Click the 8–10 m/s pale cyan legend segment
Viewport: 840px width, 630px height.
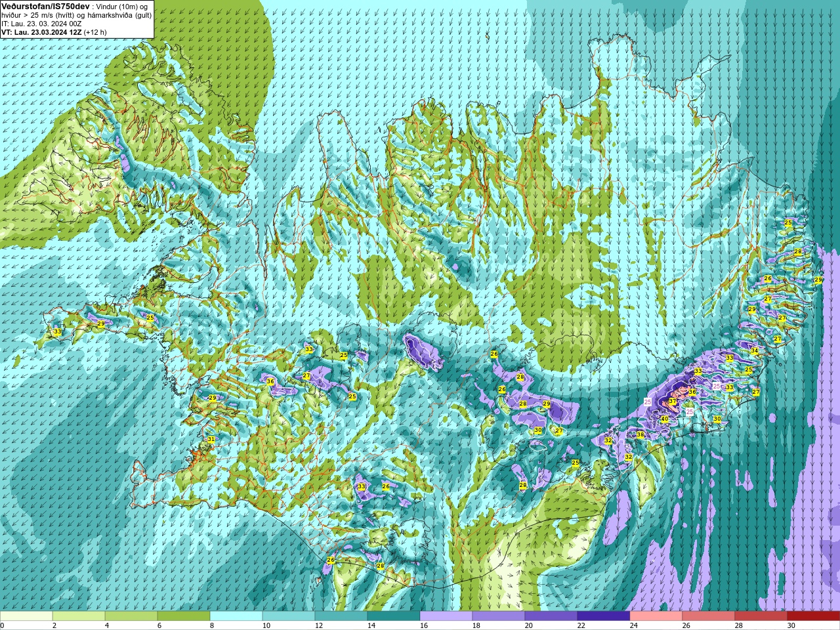click(236, 616)
